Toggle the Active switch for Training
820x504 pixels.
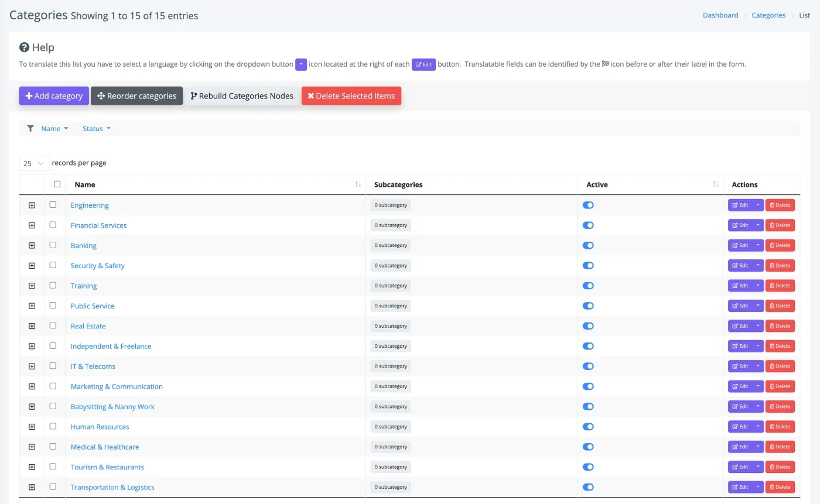click(588, 286)
